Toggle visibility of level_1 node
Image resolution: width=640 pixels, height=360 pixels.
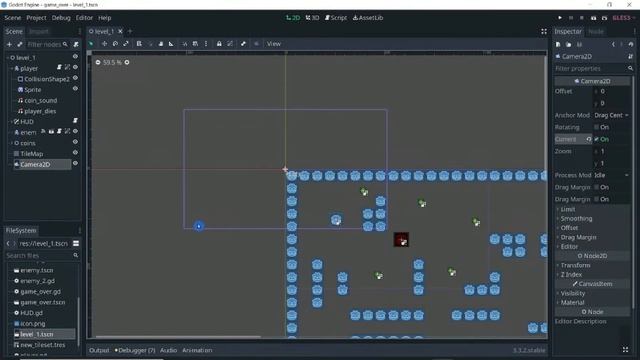click(x=75, y=57)
